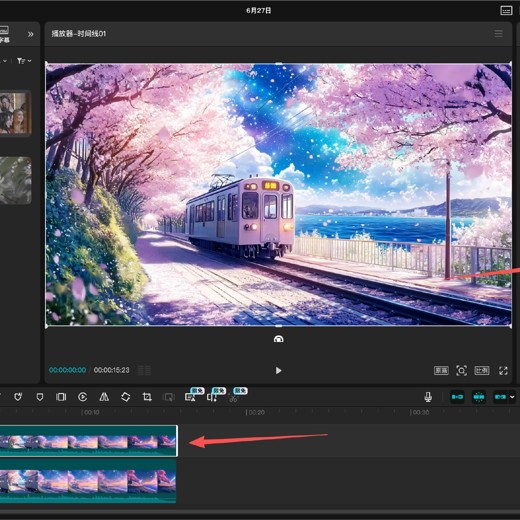Toggle the main track magnet switch
The height and width of the screenshot is (520, 520).
pyautogui.click(x=457, y=397)
